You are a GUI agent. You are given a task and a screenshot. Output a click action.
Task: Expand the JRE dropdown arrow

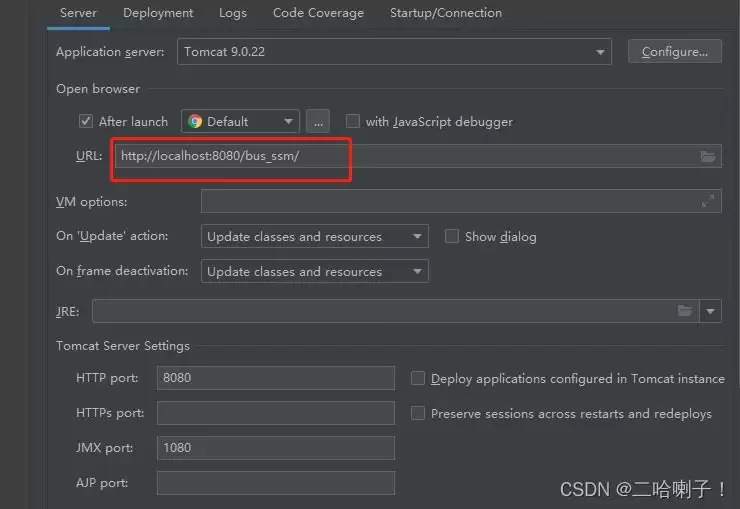[x=710, y=311]
